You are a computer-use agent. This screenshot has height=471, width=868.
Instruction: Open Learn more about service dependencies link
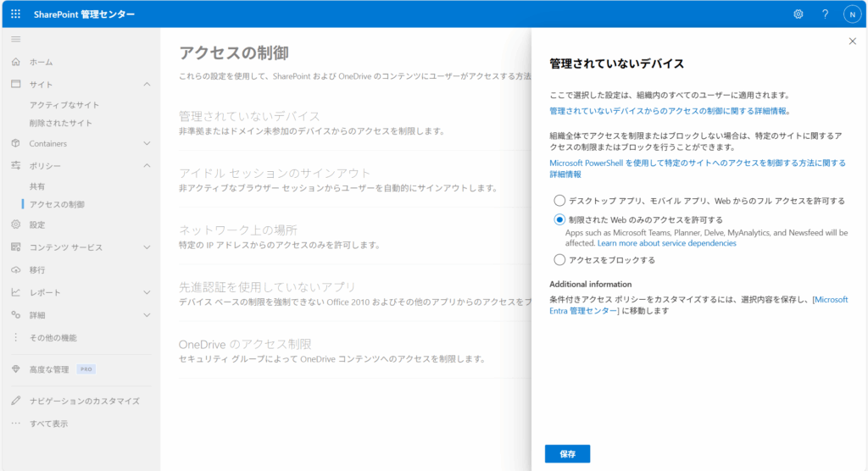[x=666, y=243]
